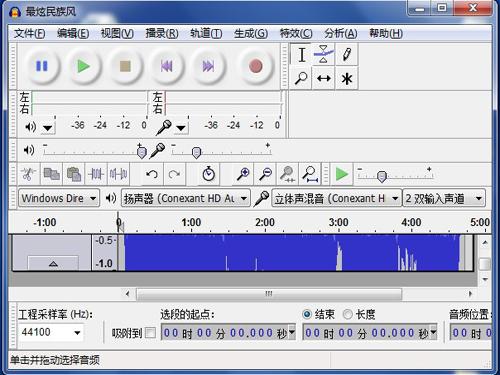Skip to start of the track
This screenshot has height=375, width=500.
167,66
